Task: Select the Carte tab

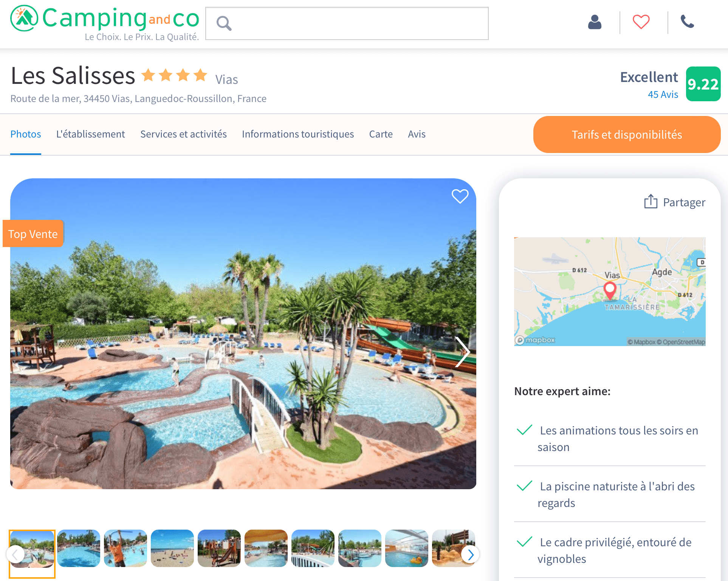Action: tap(381, 134)
